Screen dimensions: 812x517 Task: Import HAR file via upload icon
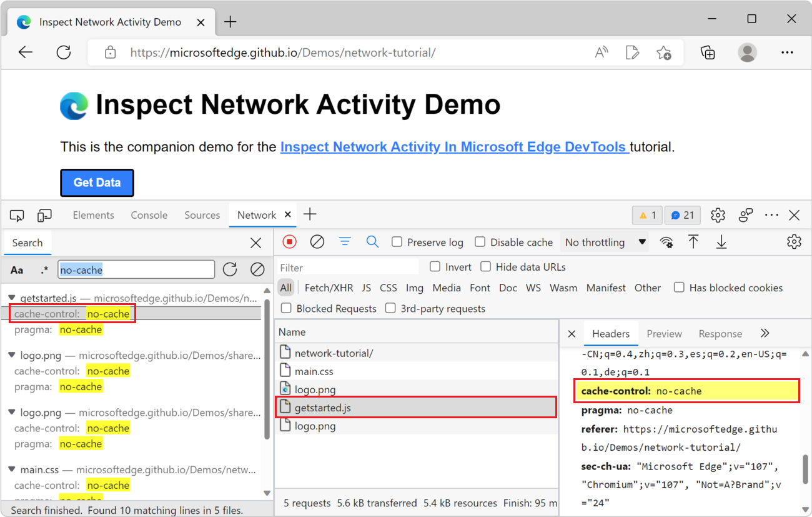(693, 242)
